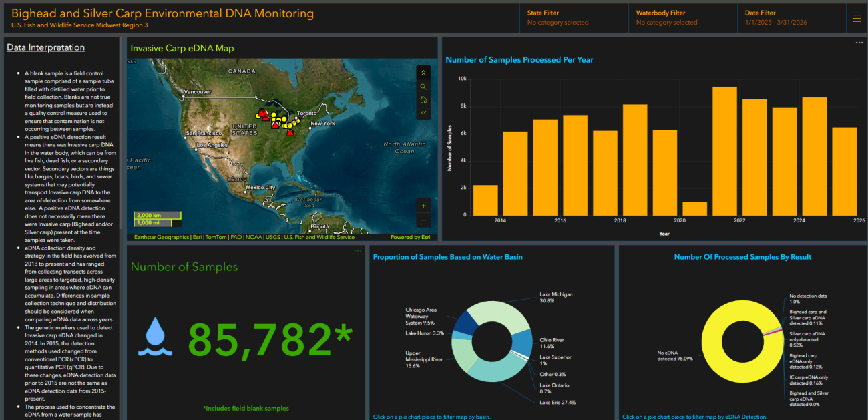Collapse the map toolbar double-left arrows
The width and height of the screenshot is (868, 420).
pyautogui.click(x=423, y=114)
